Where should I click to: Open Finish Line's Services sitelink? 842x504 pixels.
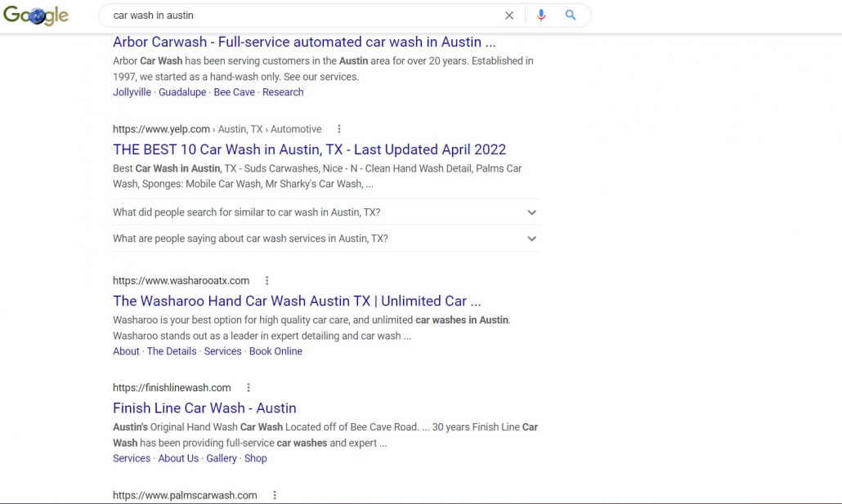point(132,458)
